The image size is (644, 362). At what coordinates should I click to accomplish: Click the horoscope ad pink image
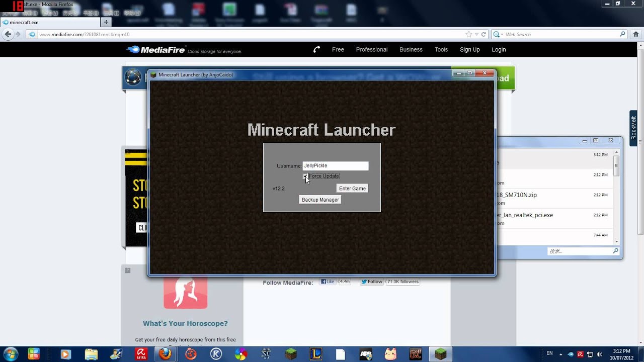(185, 292)
